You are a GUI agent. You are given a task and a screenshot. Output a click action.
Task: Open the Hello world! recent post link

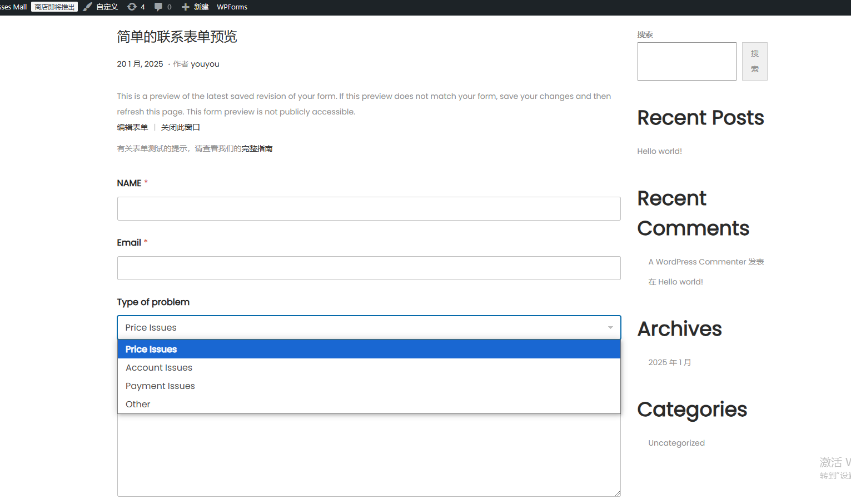click(659, 151)
